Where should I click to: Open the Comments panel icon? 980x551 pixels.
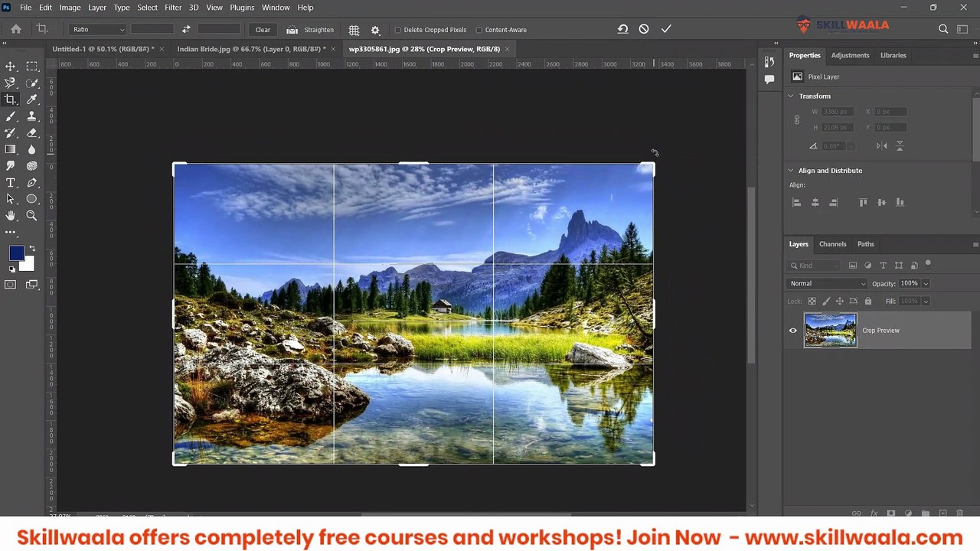click(x=769, y=78)
